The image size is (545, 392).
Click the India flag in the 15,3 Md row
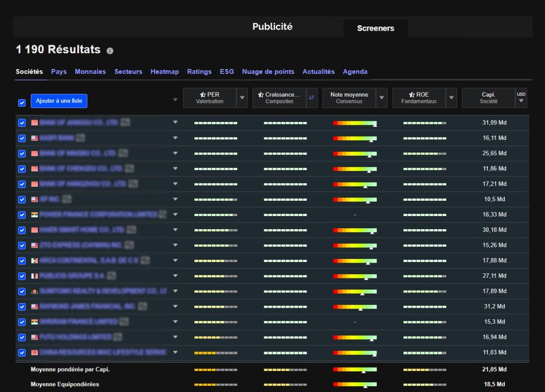35,322
